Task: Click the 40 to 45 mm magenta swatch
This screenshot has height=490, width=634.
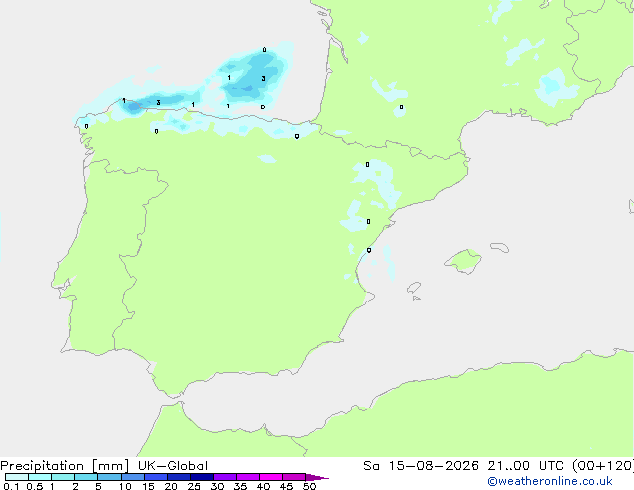Action: (271, 477)
